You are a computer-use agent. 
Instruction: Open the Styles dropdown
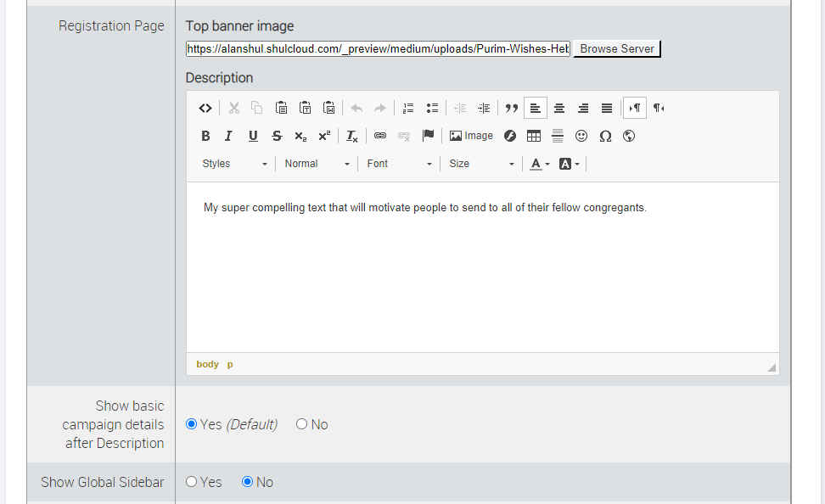coord(234,164)
